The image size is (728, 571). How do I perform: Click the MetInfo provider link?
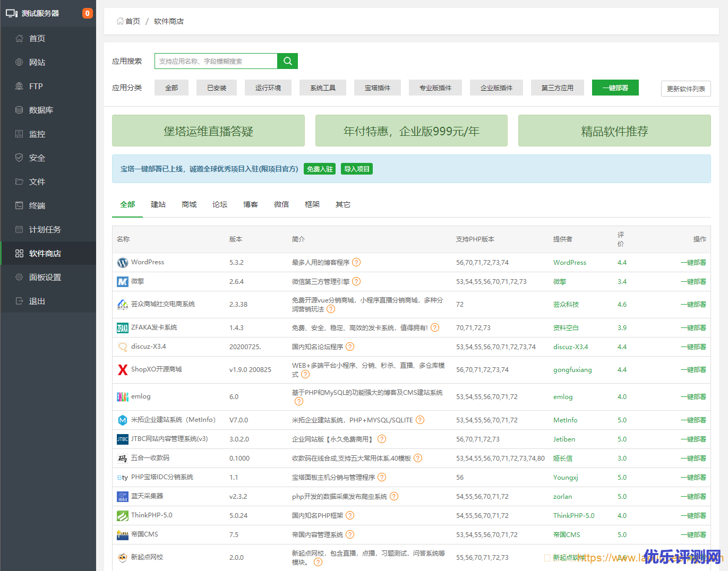[x=565, y=420]
